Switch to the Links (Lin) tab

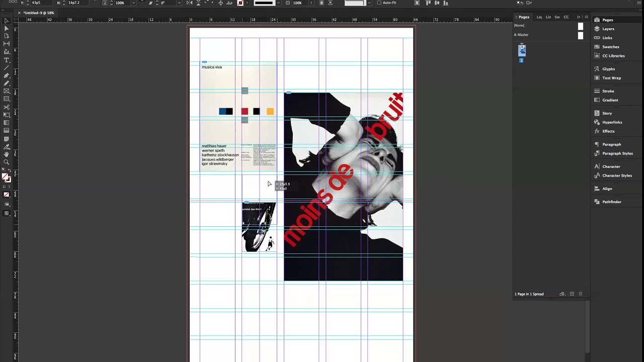(x=548, y=17)
